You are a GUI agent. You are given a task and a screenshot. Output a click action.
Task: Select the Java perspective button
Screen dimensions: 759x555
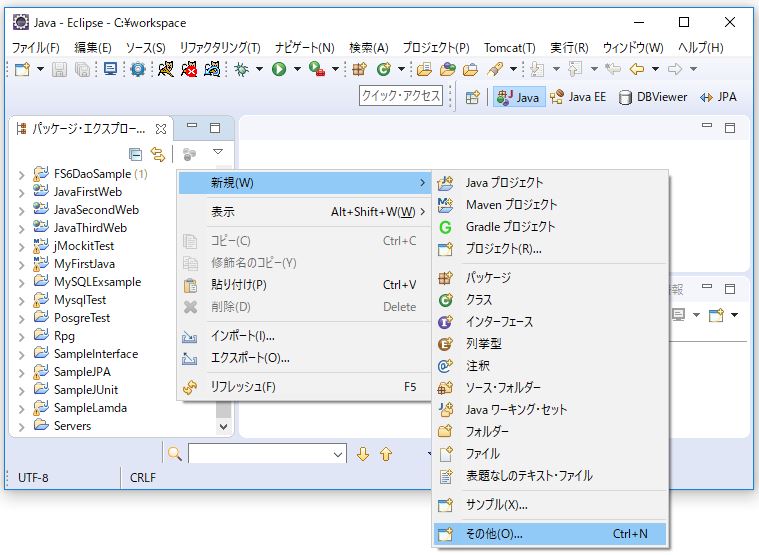tap(519, 97)
